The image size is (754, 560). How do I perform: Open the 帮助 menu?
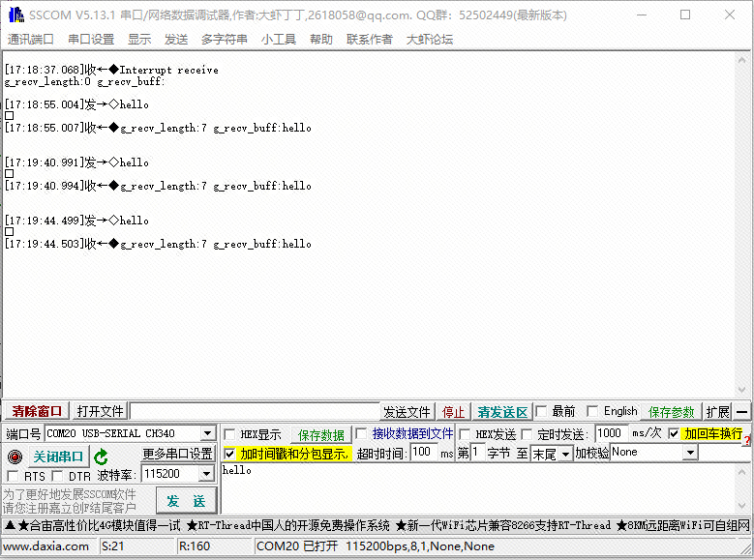321,39
